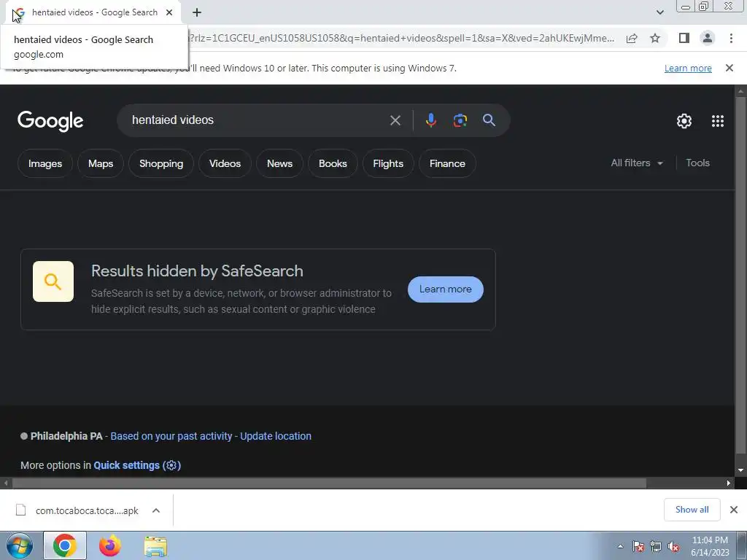Switch to Flights results
This screenshot has height=560, width=747.
388,163
